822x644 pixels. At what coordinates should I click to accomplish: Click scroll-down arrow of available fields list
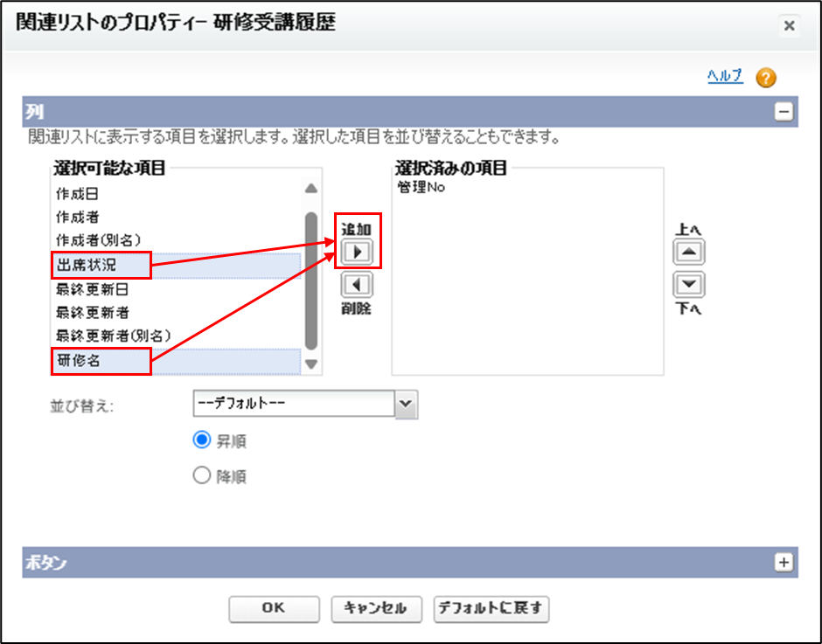tap(311, 364)
